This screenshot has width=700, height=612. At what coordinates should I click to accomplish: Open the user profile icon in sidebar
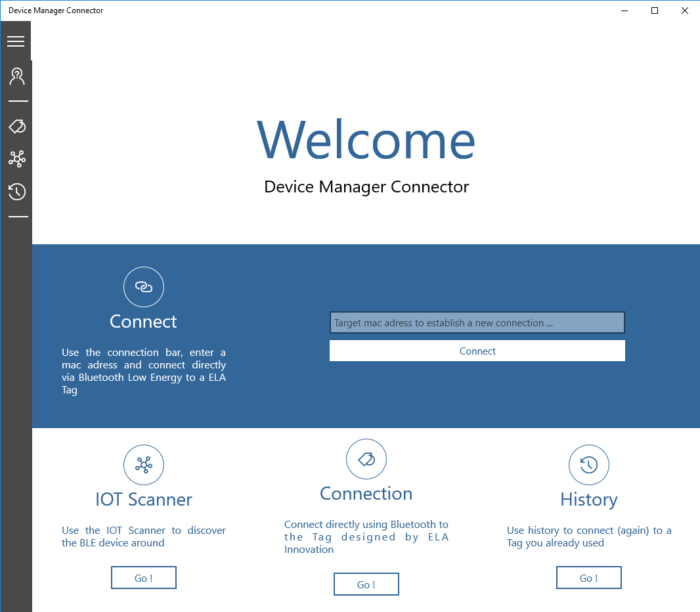(17, 76)
